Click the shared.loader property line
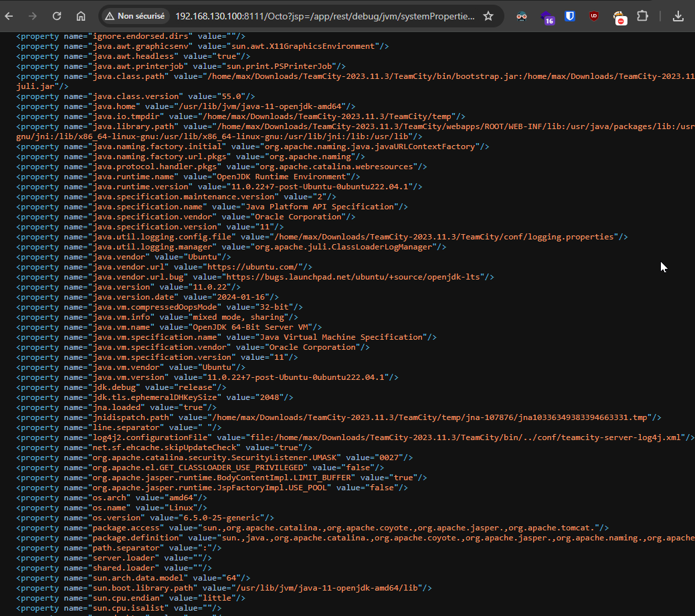Screen dimensions: 695x616 tap(114, 568)
